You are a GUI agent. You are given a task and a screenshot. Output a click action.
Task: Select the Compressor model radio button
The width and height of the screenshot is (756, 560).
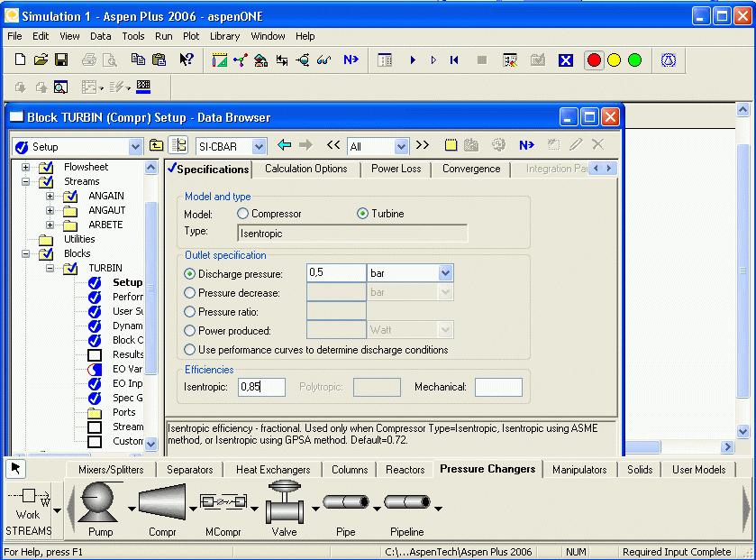(242, 213)
